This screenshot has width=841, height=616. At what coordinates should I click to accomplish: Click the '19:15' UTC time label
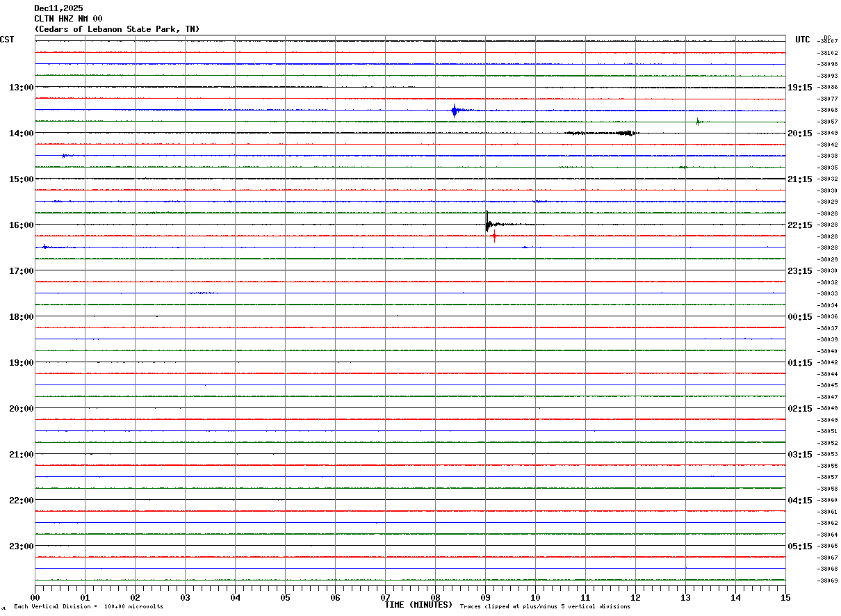coord(800,88)
